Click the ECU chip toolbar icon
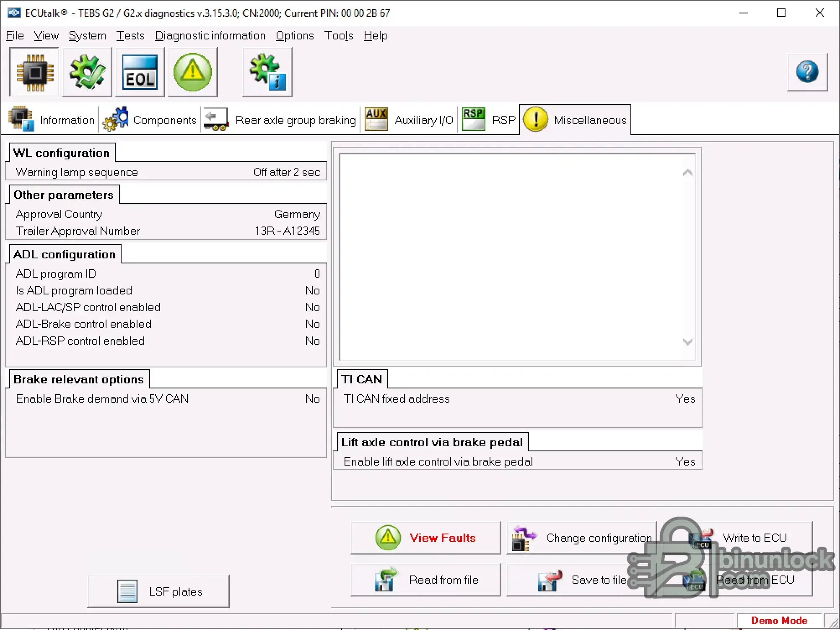The height and width of the screenshot is (630, 840). (34, 72)
